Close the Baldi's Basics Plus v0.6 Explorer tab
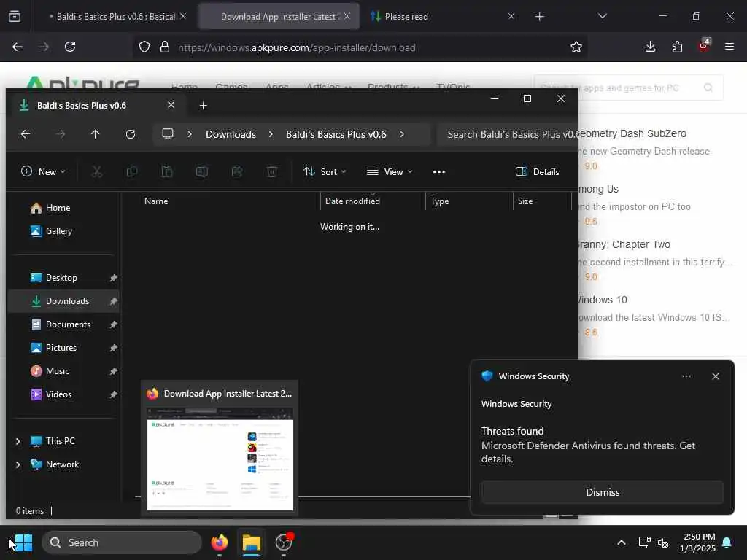This screenshot has width=747, height=560. click(x=171, y=105)
